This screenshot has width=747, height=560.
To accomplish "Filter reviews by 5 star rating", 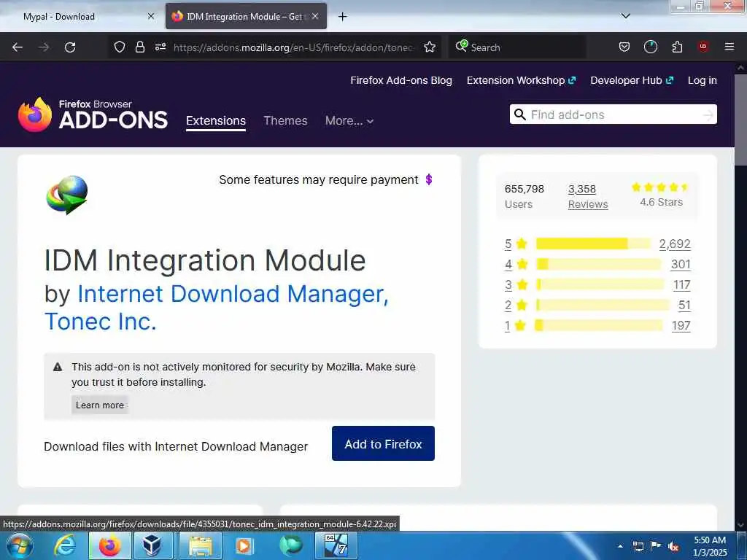I will pyautogui.click(x=516, y=244).
